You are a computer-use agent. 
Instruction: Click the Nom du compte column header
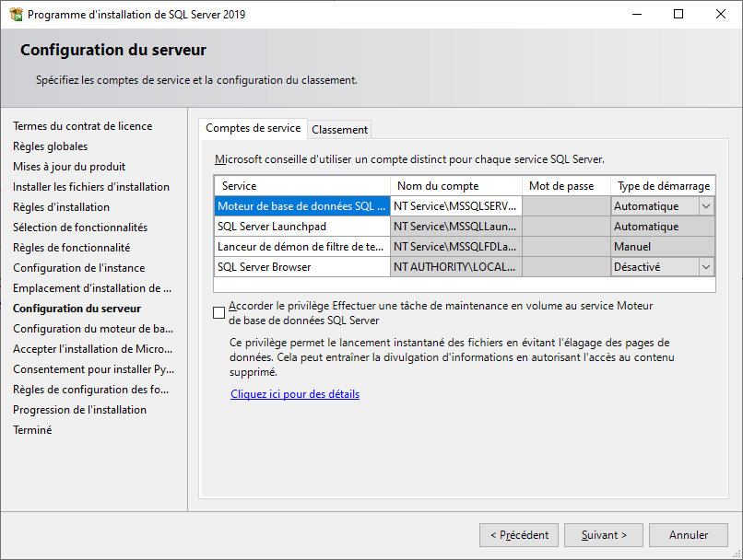(455, 186)
